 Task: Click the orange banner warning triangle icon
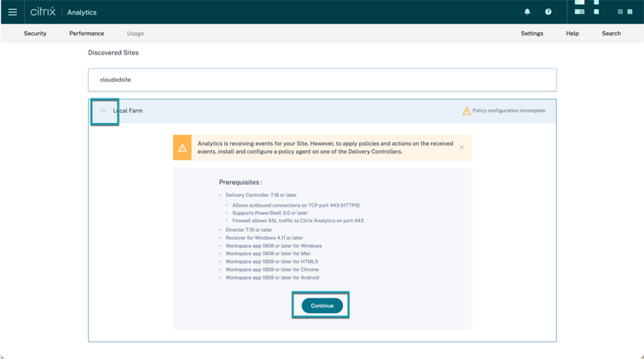click(182, 147)
